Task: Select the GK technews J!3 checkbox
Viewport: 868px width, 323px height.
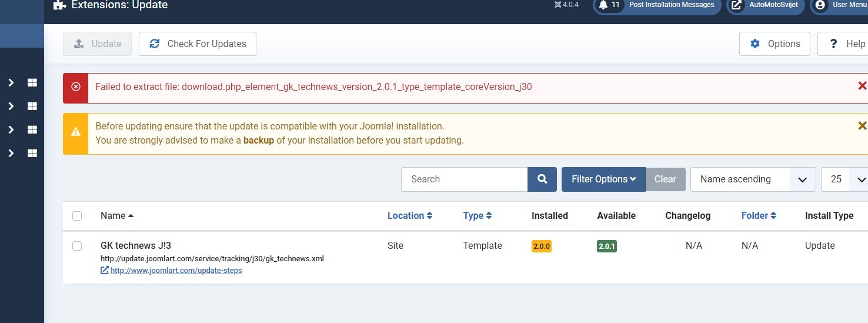Action: coord(77,246)
